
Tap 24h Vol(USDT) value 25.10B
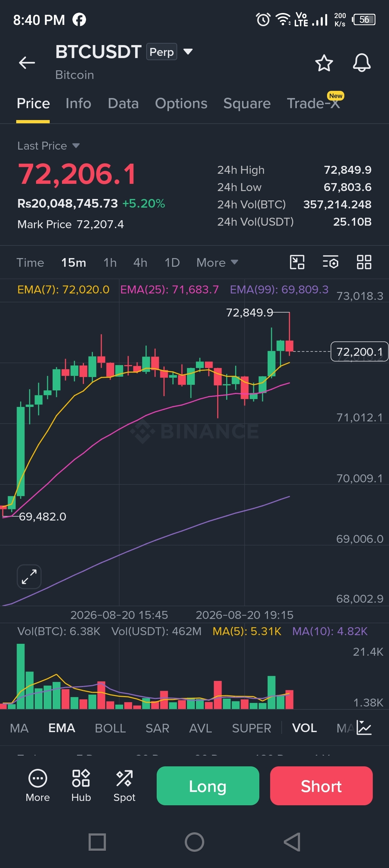(352, 222)
